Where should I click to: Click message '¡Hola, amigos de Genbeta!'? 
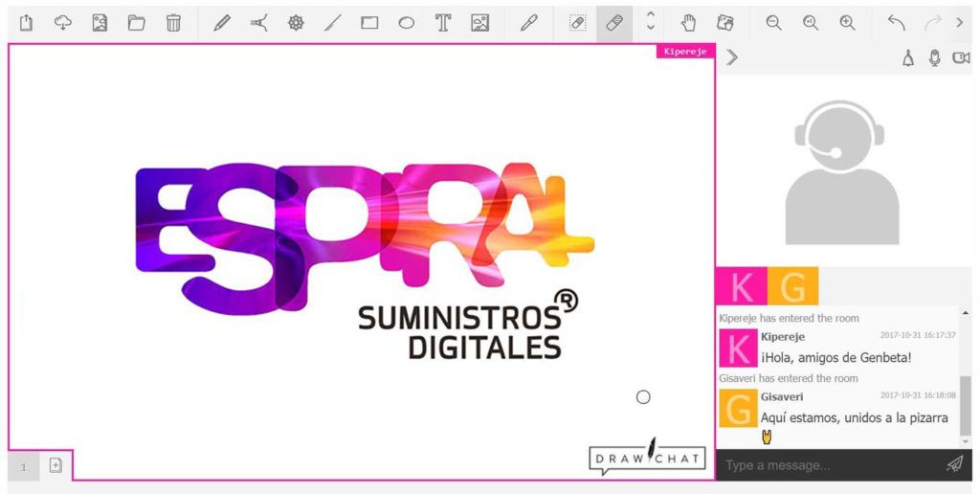tap(835, 358)
